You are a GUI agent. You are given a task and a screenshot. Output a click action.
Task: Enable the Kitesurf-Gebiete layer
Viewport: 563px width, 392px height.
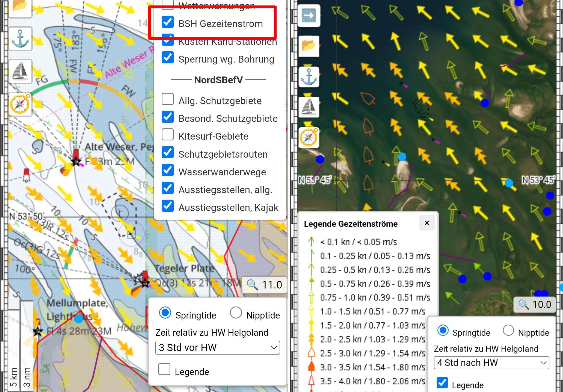tap(167, 135)
